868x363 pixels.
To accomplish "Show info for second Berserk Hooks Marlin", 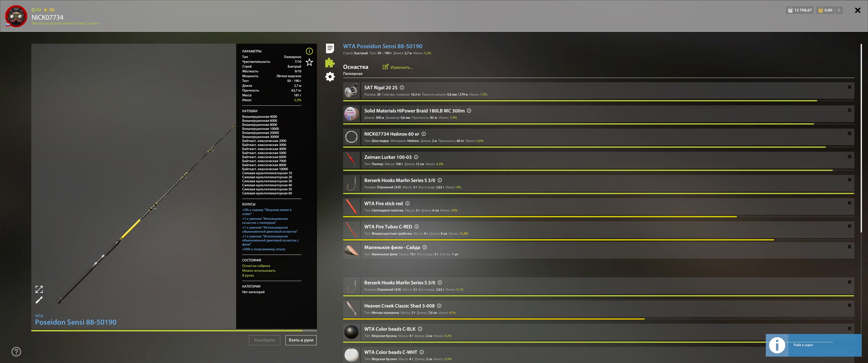I will tap(440, 282).
